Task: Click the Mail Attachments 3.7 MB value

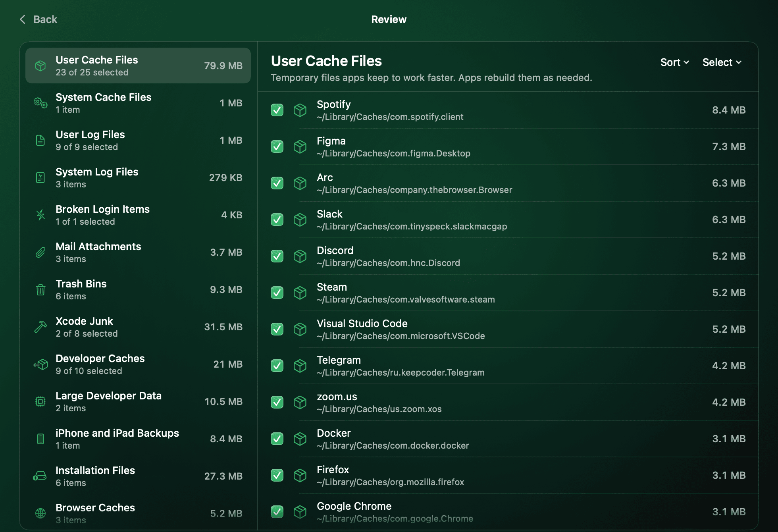Action: pos(226,253)
